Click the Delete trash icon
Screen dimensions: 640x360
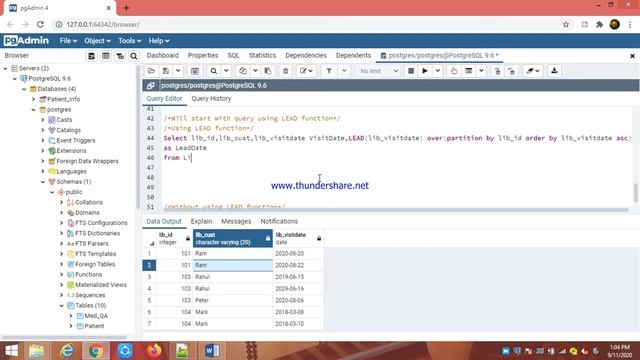click(x=286, y=71)
